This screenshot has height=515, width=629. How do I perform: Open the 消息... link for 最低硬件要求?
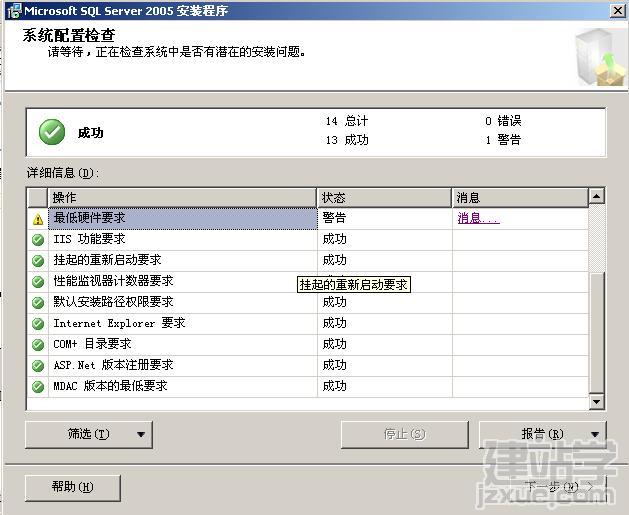tap(478, 218)
